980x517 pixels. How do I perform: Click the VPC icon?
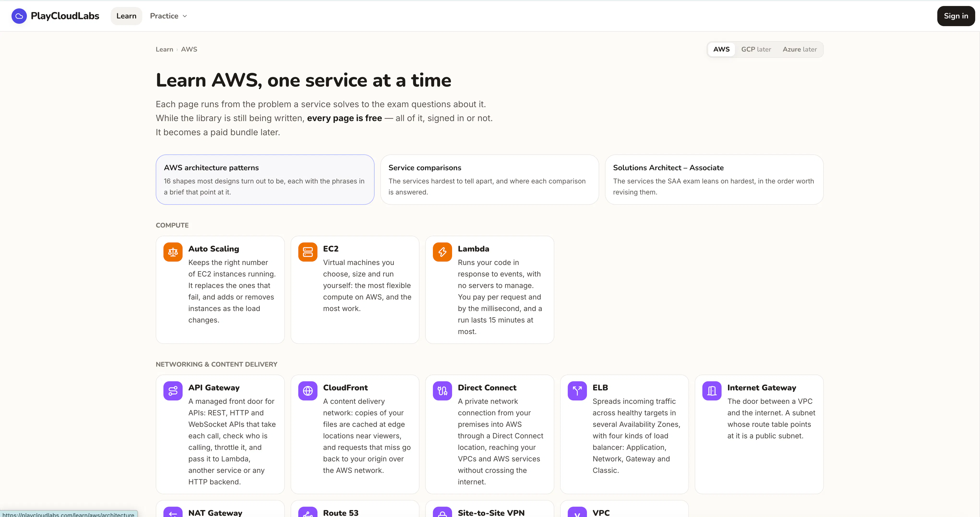point(577,512)
